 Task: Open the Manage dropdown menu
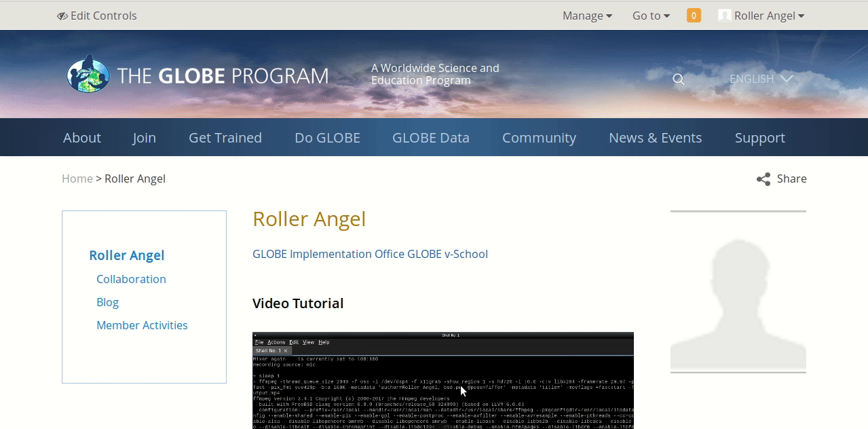point(587,16)
